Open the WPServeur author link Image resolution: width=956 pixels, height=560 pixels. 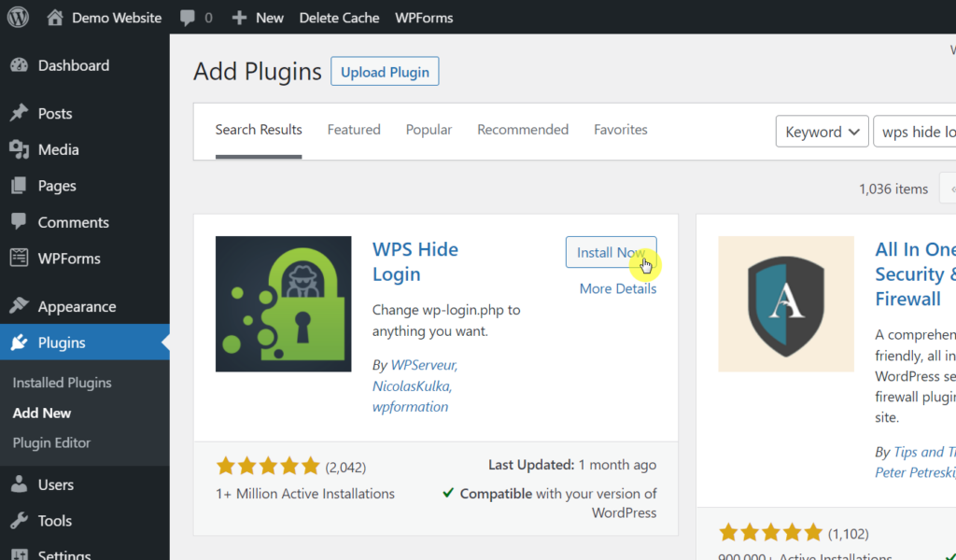coord(424,365)
